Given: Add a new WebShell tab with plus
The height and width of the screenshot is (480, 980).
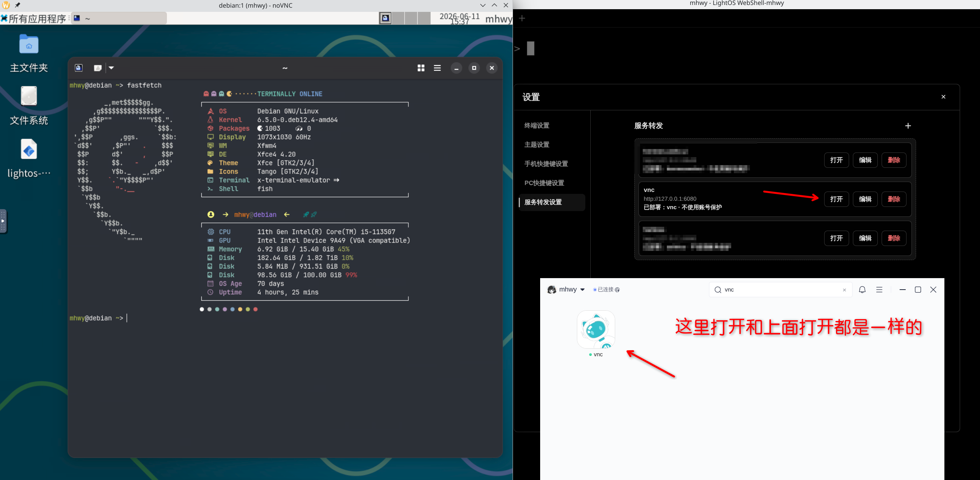Looking at the screenshot, I should pos(522,18).
